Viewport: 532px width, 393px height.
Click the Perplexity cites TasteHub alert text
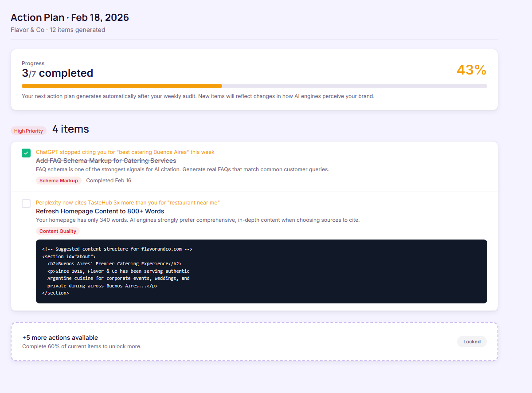click(128, 203)
